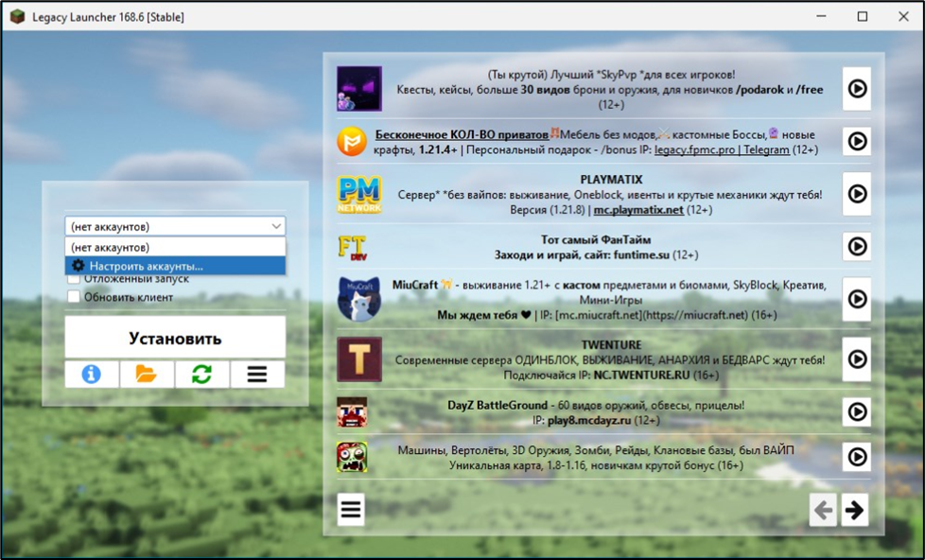This screenshot has width=925, height=560.
Task: Launch the DayZ BattleGround server play icon
Action: point(856,412)
